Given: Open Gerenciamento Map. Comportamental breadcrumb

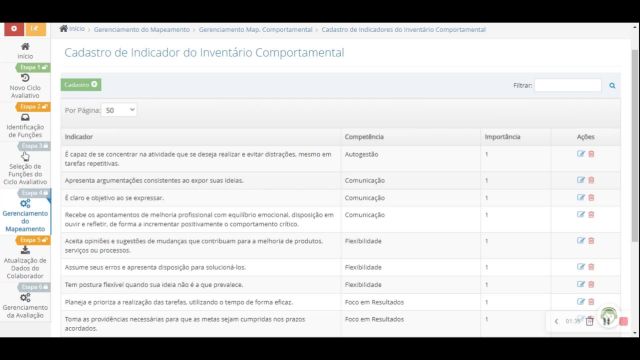Looking at the screenshot, I should (x=256, y=29).
